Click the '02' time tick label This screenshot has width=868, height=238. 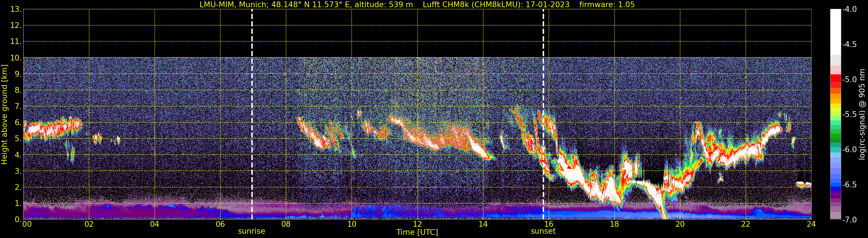coord(89,224)
